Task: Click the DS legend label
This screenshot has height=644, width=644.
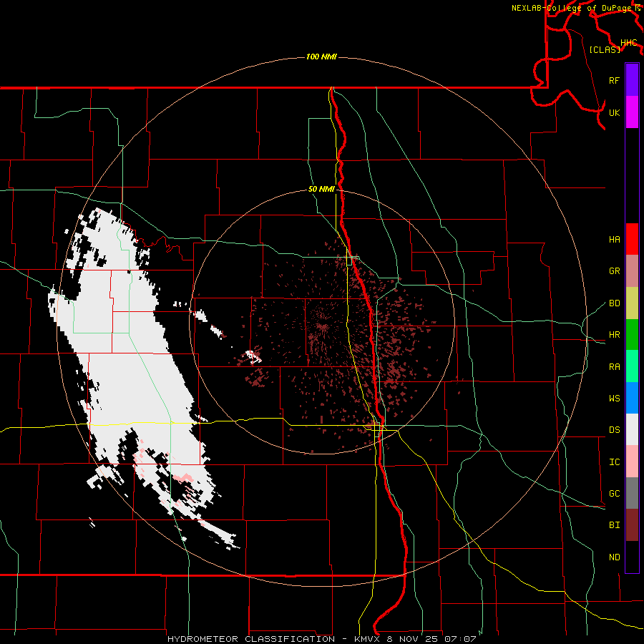Action: [x=614, y=430]
